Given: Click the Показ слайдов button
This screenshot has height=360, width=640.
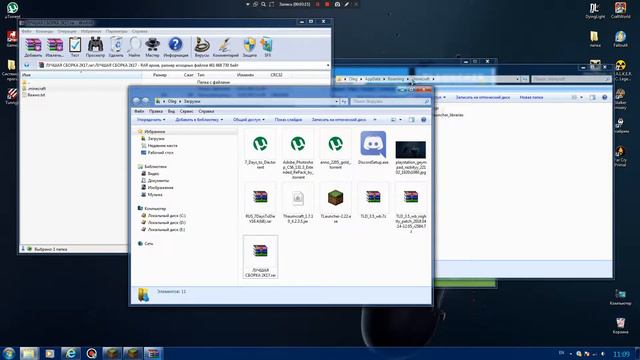Looking at the screenshot, I should click(288, 120).
